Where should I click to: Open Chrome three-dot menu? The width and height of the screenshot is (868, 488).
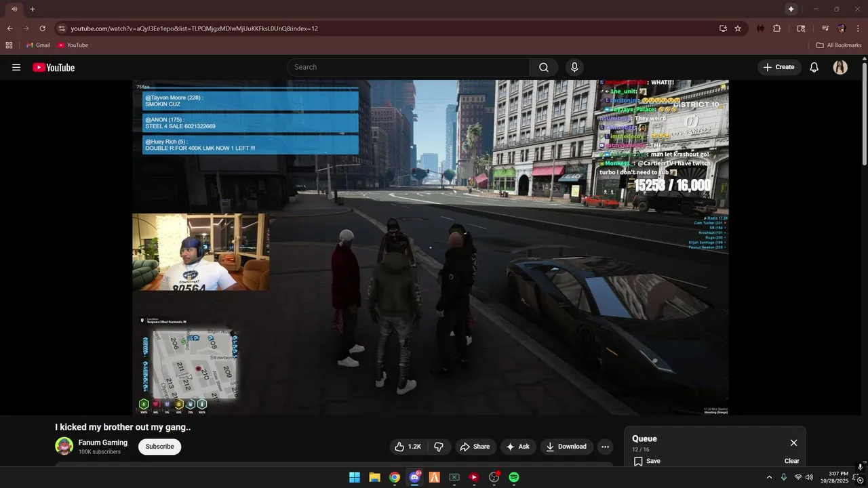tap(856, 28)
